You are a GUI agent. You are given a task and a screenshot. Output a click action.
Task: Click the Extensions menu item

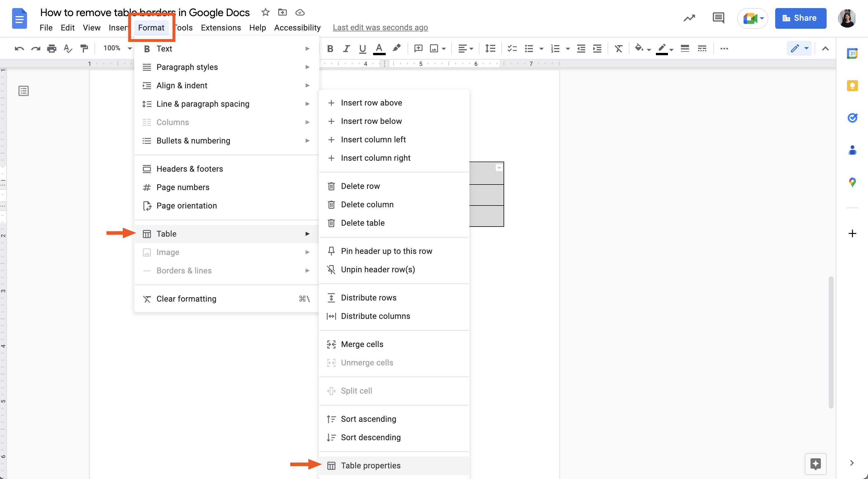(220, 27)
